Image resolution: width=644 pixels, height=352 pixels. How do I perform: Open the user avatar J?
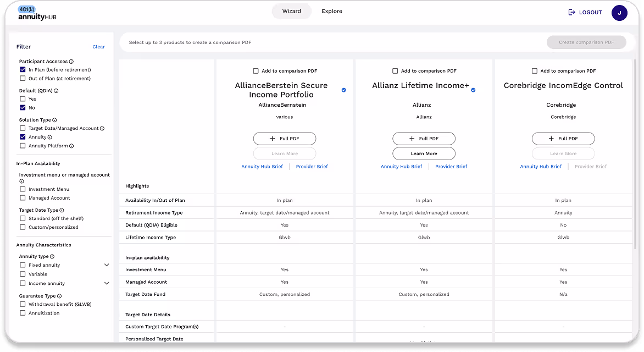point(619,13)
